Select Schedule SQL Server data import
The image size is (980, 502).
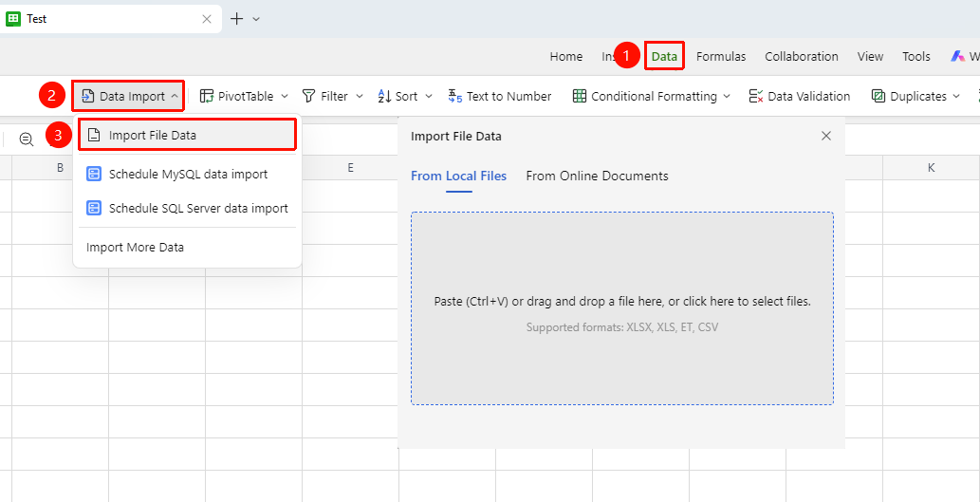187,208
